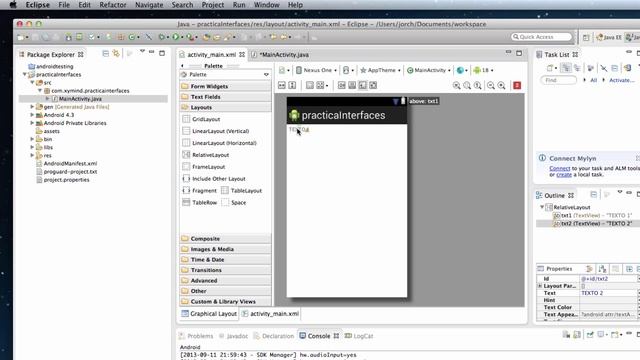Switch to the *MainActivity.java editor tab

280,55
